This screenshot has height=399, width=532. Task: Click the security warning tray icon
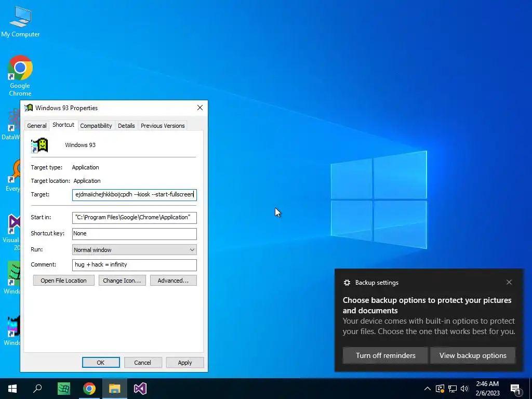coord(440,389)
